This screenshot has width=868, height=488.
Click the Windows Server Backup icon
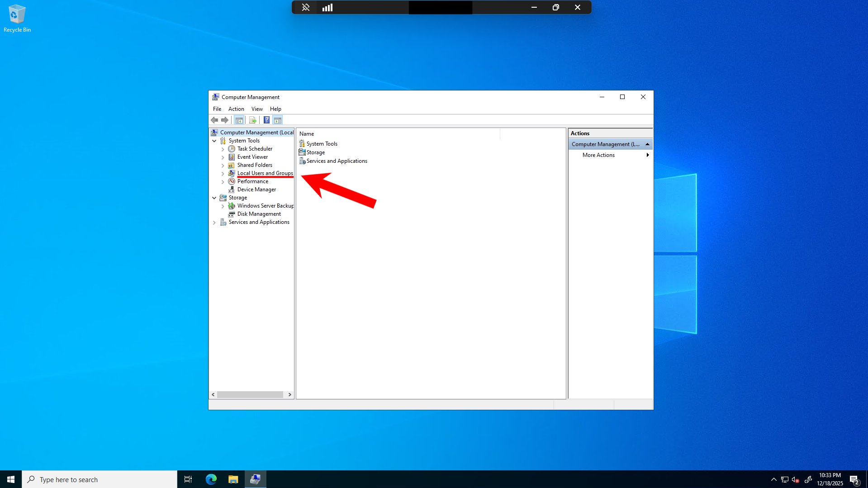pyautogui.click(x=232, y=206)
